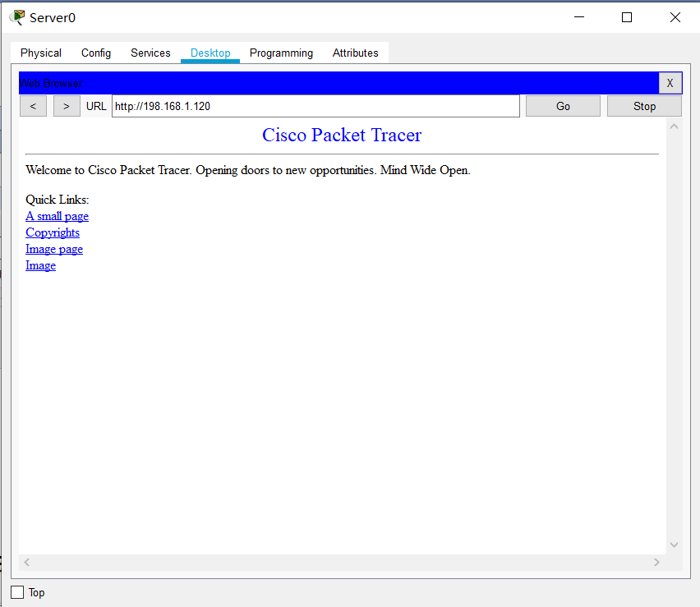
Task: Click the vertical scrollbar up arrow
Action: tap(674, 126)
